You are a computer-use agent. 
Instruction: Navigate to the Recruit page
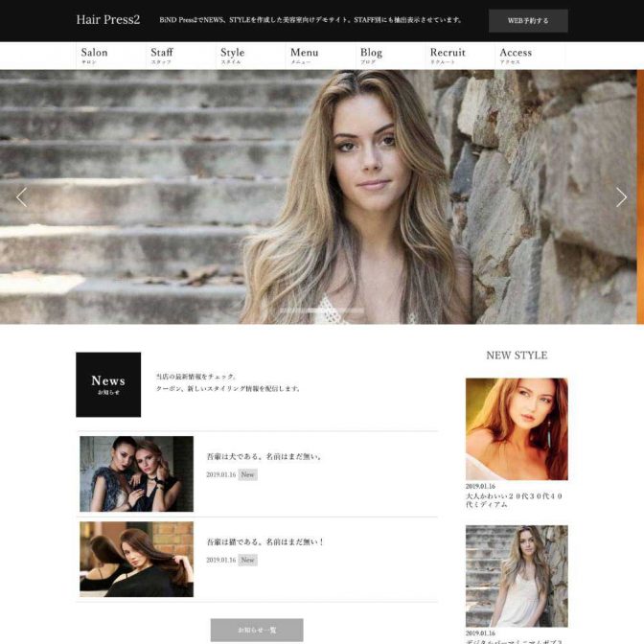click(x=448, y=56)
